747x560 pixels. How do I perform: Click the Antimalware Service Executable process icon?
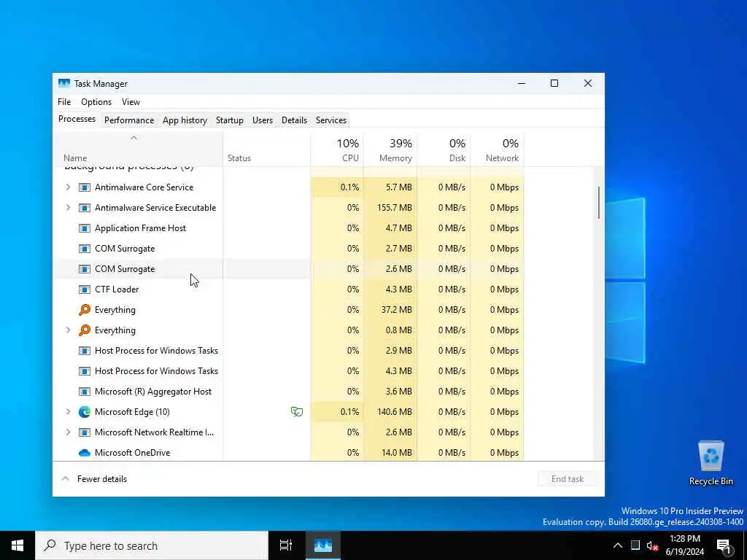click(x=85, y=208)
